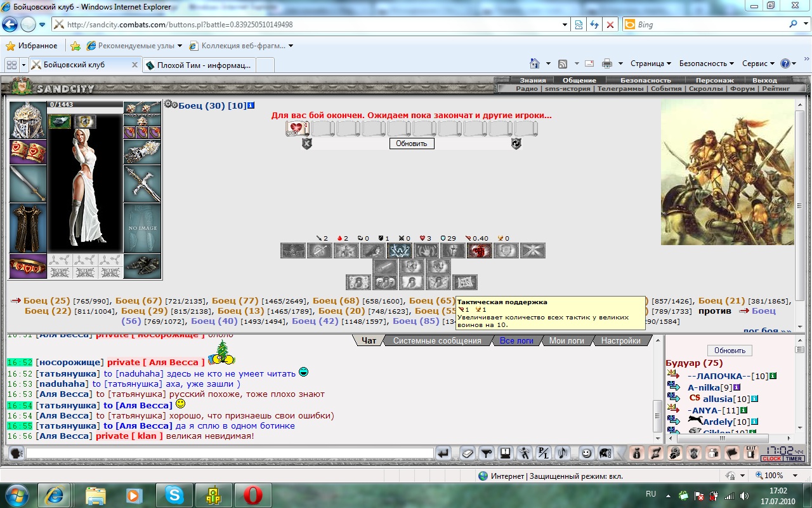Select the glowing blue crossed-swords combat skill
The width and height of the screenshot is (812, 508).
coord(400,251)
